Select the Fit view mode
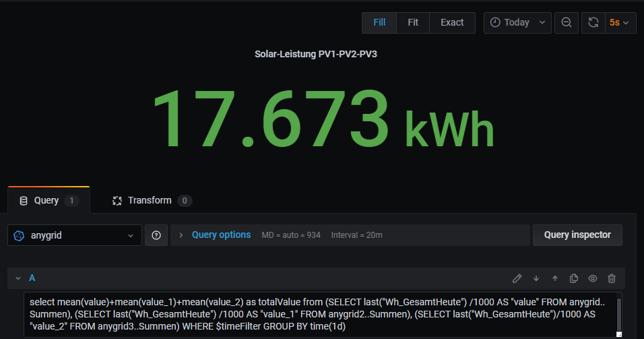 coord(413,22)
